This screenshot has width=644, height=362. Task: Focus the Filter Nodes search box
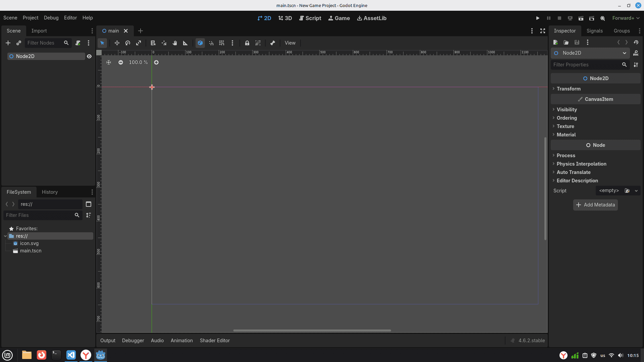click(x=48, y=43)
